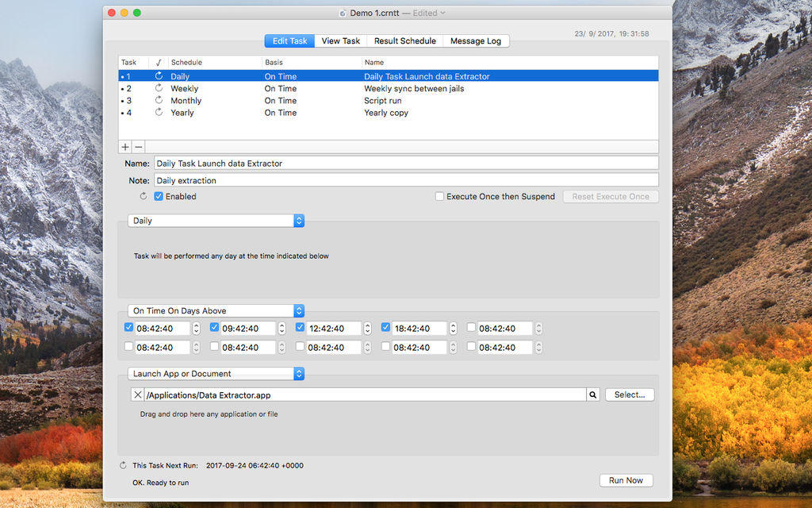
Task: Uncheck the 18:42:40 time slot checkbox
Action: point(385,327)
